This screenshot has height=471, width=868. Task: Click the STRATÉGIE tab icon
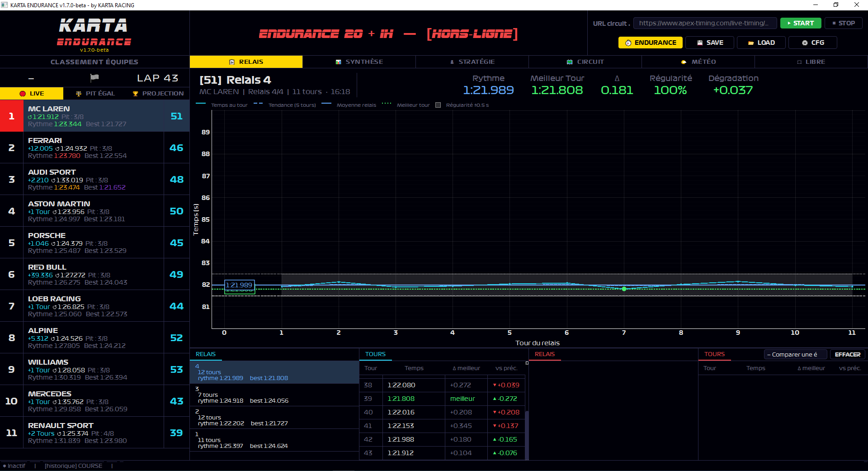[452, 62]
